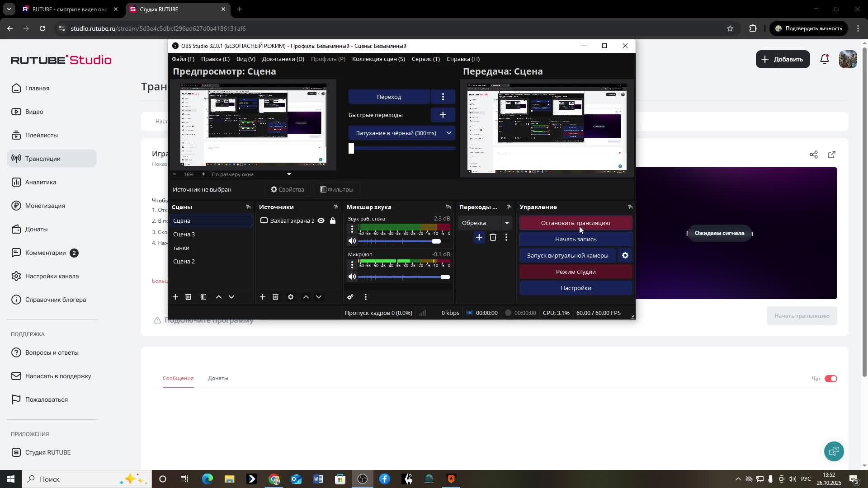Screen dimensions: 868x488
Task: Click the RUTUBE share stream icon
Action: pos(813,155)
